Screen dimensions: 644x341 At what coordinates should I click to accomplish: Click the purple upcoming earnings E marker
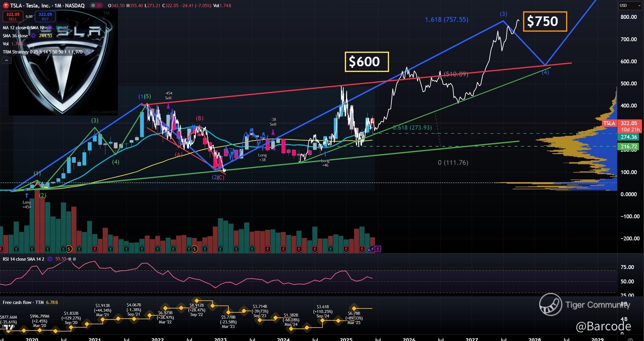point(378,249)
